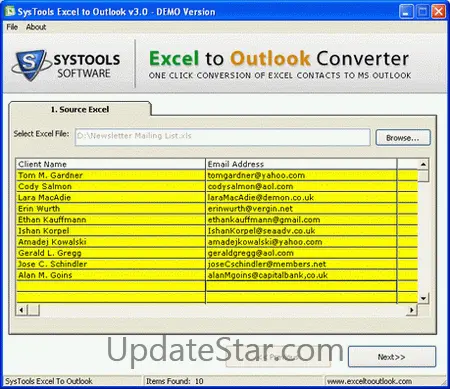The image size is (450, 389).
Task: Select the Ethan Kauffmann cell
Action: tap(111, 220)
